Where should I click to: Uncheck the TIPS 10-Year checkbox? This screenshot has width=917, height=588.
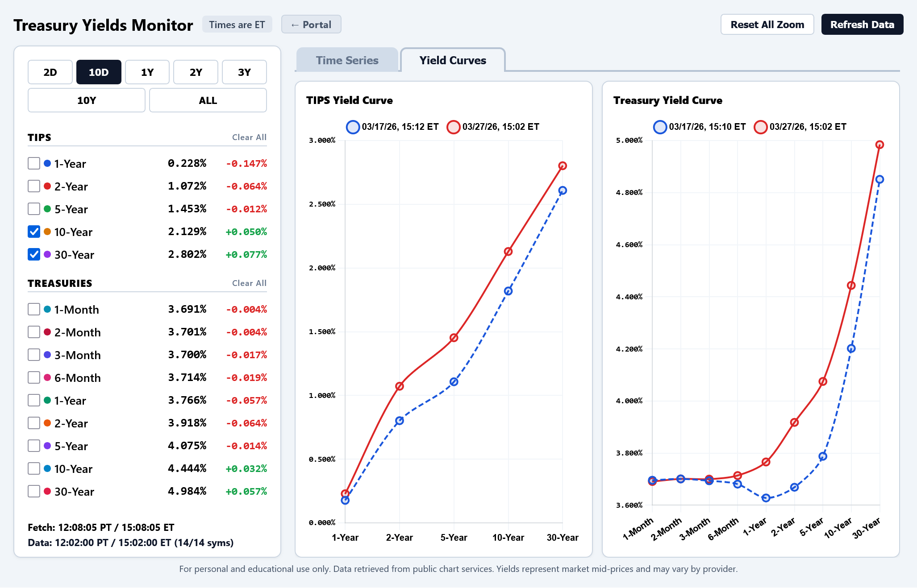coord(34,232)
